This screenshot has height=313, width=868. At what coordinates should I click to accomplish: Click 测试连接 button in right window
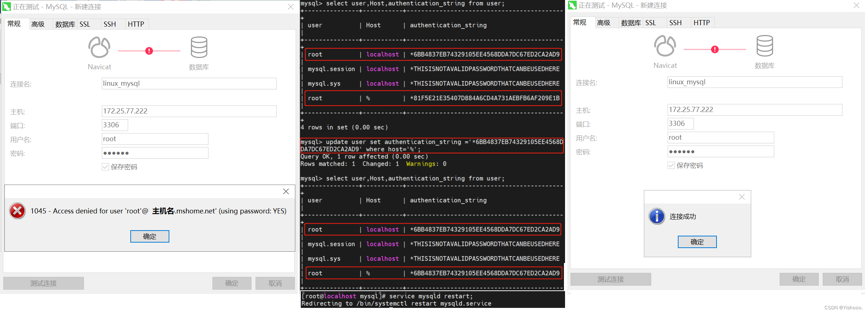(611, 279)
